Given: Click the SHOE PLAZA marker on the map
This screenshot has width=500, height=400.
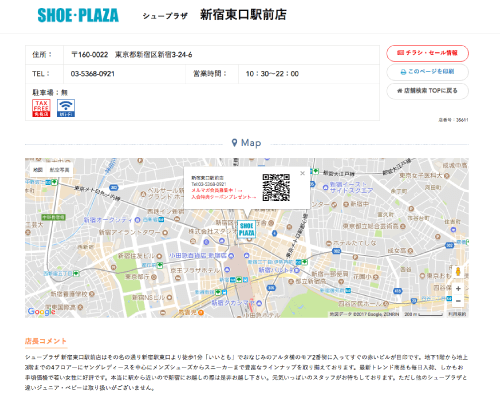Looking at the screenshot, I should coord(247,229).
